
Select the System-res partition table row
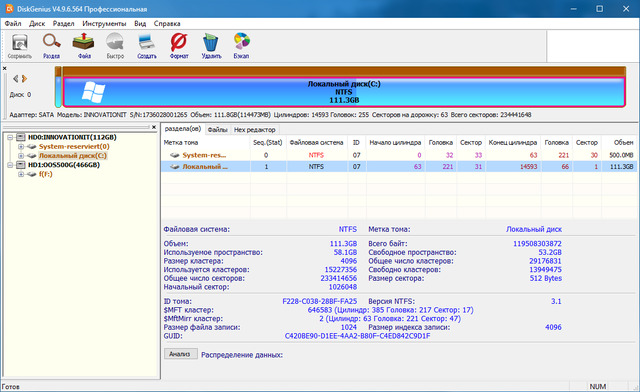point(399,155)
